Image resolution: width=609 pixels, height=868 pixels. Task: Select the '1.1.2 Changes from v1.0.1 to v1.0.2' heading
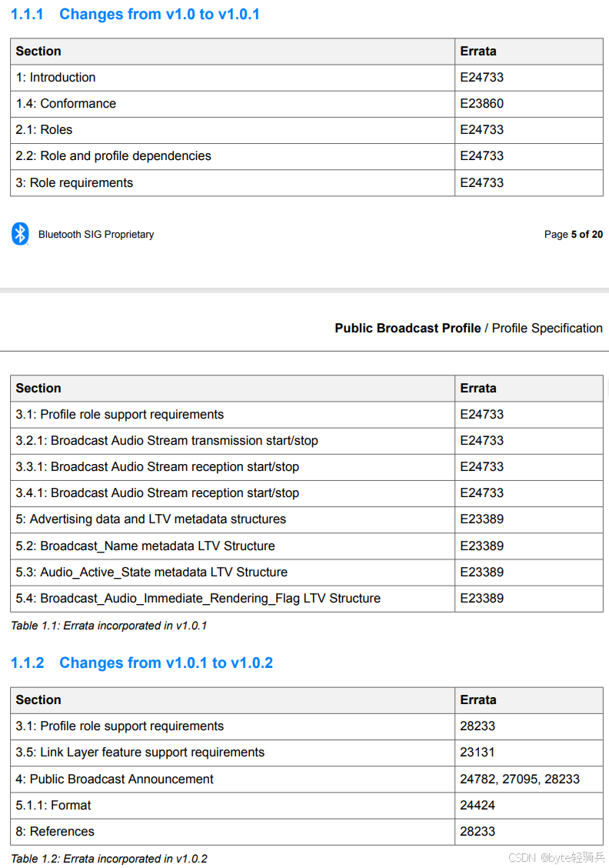pyautogui.click(x=141, y=663)
